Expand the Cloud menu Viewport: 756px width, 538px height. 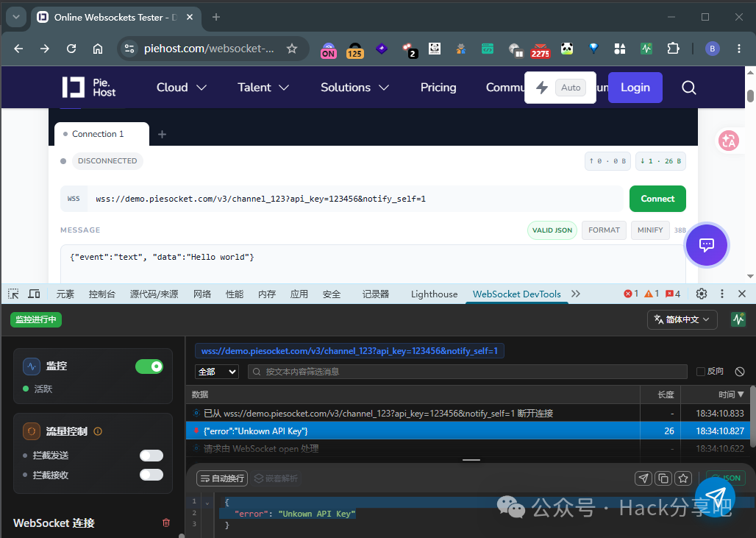tap(182, 88)
